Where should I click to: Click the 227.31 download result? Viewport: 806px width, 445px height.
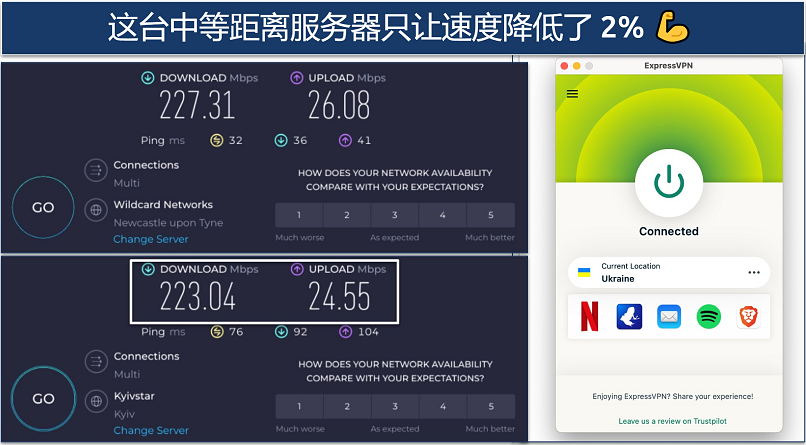point(197,105)
